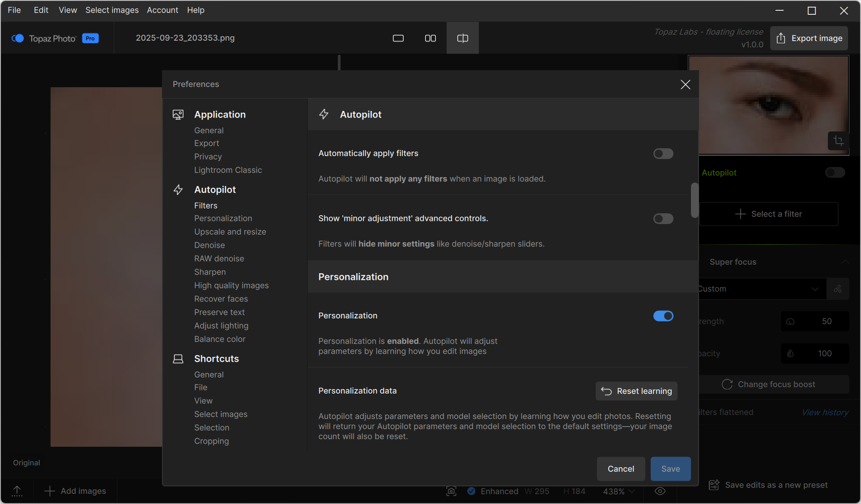
Task: Click the capture icon beside Enhanced
Action: 451,491
